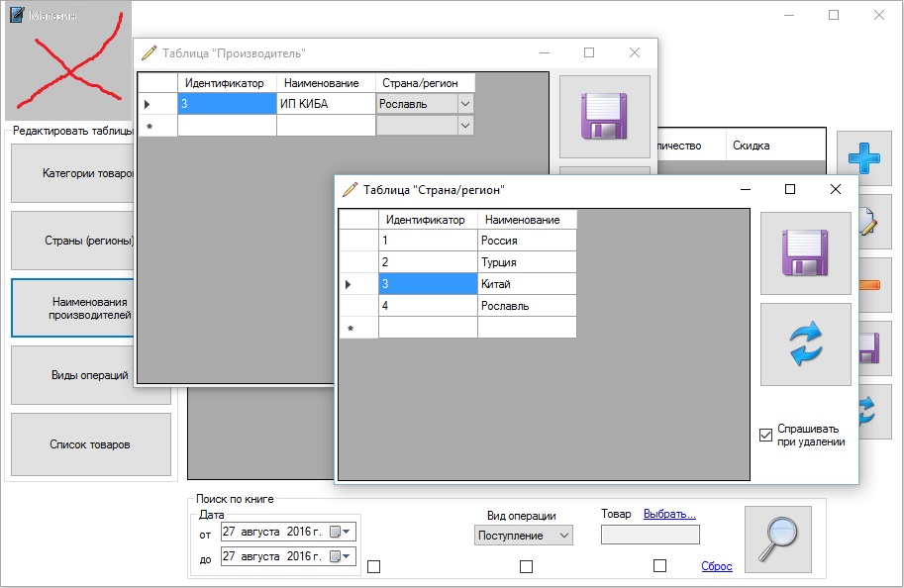The height and width of the screenshot is (588, 904).
Task: Click row selector arrow of Китай row
Action: click(349, 284)
